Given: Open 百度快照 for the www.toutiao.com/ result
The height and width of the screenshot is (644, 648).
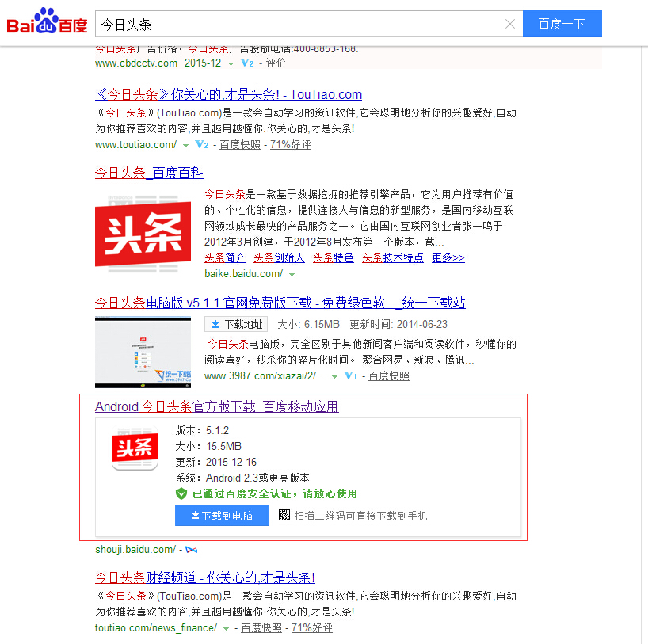Looking at the screenshot, I should point(240,145).
